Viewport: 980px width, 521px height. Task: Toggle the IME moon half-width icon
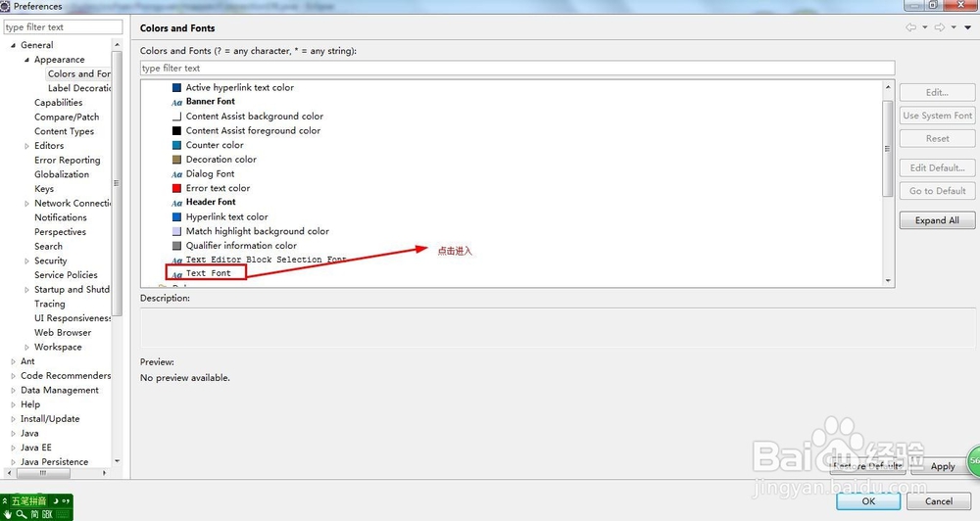pos(56,501)
